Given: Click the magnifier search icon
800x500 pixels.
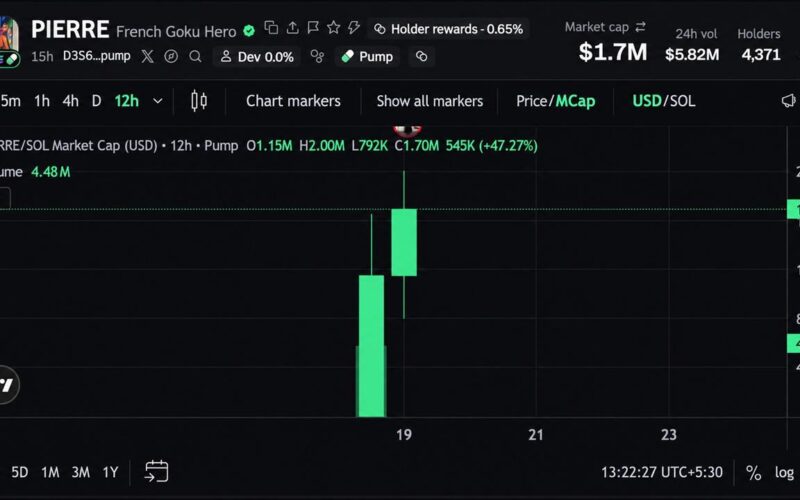Looking at the screenshot, I should [x=195, y=56].
